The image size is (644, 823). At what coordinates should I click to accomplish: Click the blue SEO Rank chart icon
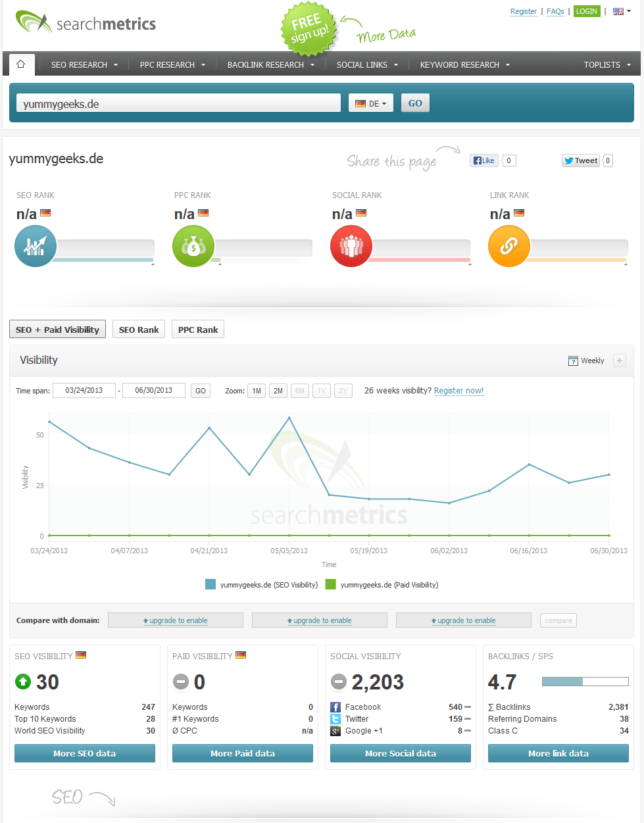tap(36, 246)
